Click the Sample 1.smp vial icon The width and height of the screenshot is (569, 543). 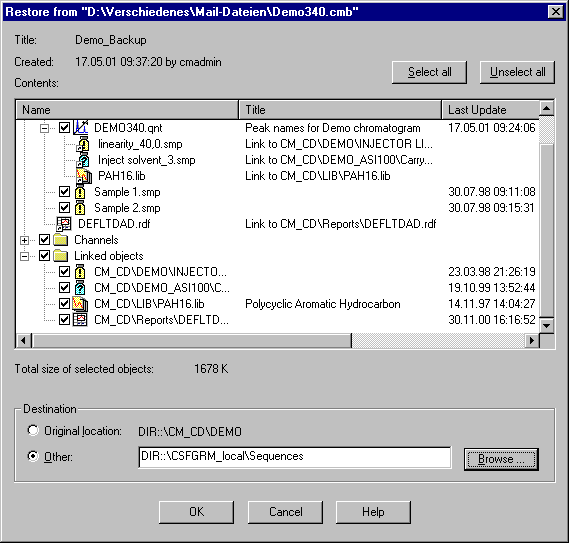[80, 192]
